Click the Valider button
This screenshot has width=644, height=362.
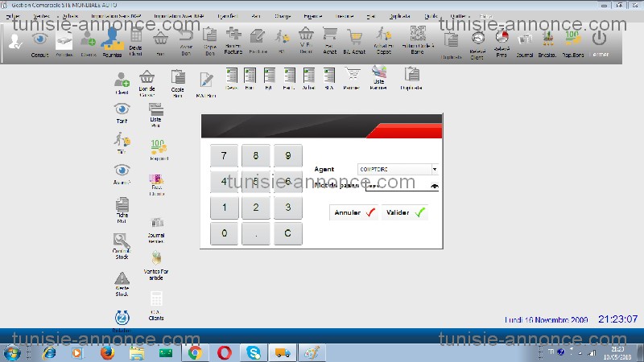pyautogui.click(x=405, y=213)
